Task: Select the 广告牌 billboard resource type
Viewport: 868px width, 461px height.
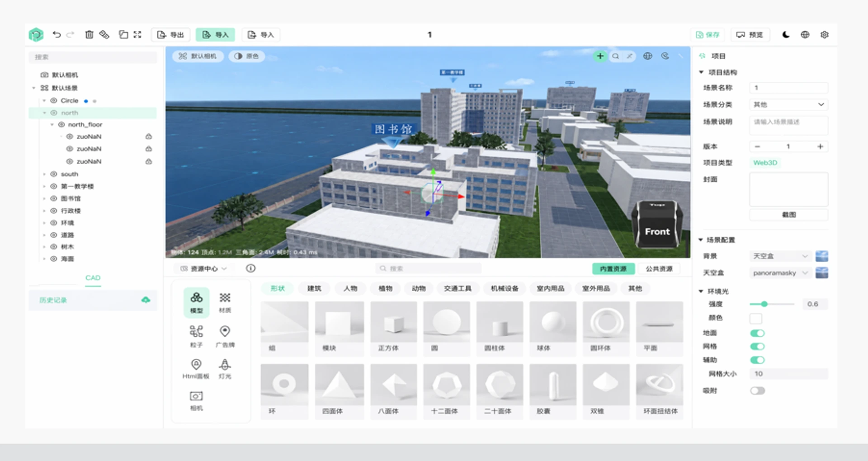Action: point(225,336)
